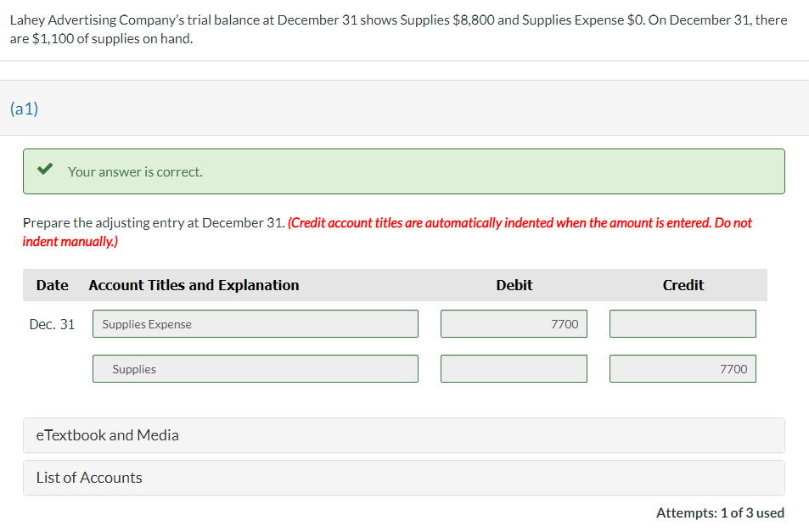Click the Supplies account title field

(x=255, y=368)
